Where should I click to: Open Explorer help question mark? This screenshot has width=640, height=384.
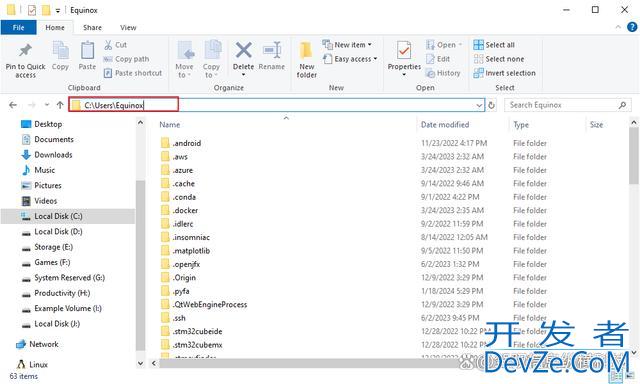(x=632, y=27)
